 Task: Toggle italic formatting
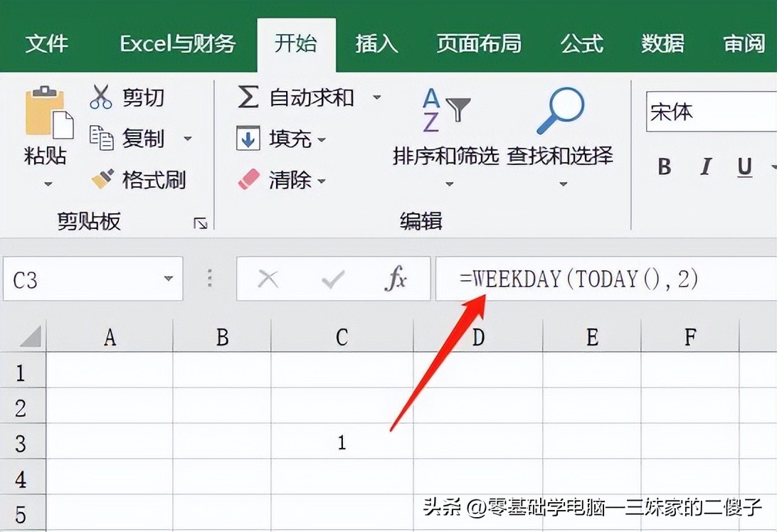[x=705, y=167]
